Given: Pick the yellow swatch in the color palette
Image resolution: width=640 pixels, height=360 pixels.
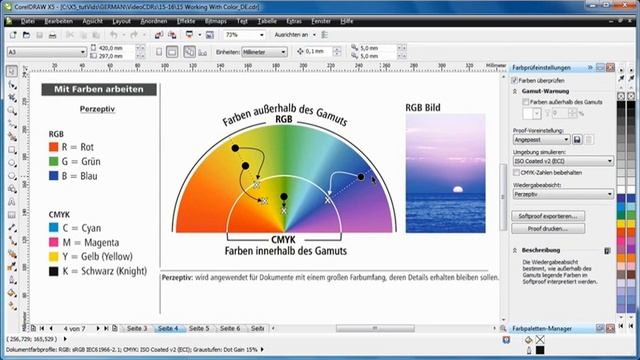Looking at the screenshot, I should pos(621,224).
